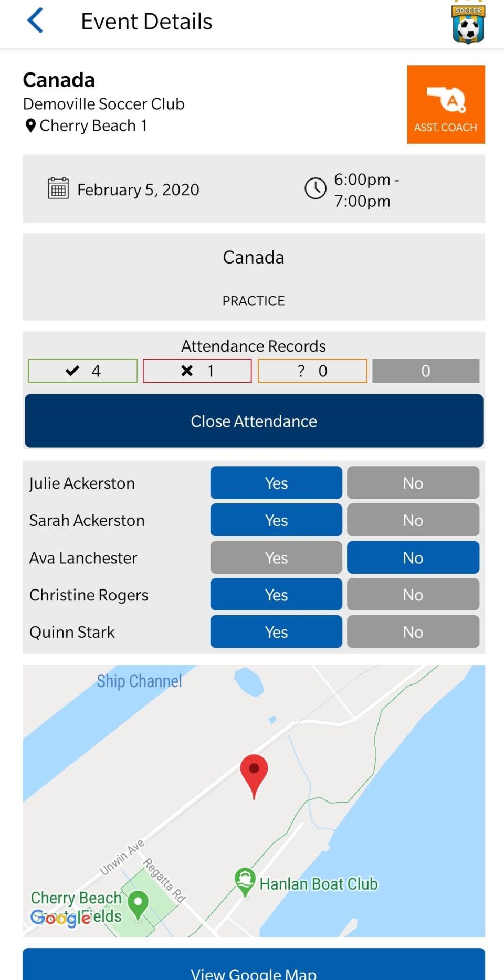Set Christine Rogers attendance to No
This screenshot has width=504, height=980.
pyautogui.click(x=413, y=595)
